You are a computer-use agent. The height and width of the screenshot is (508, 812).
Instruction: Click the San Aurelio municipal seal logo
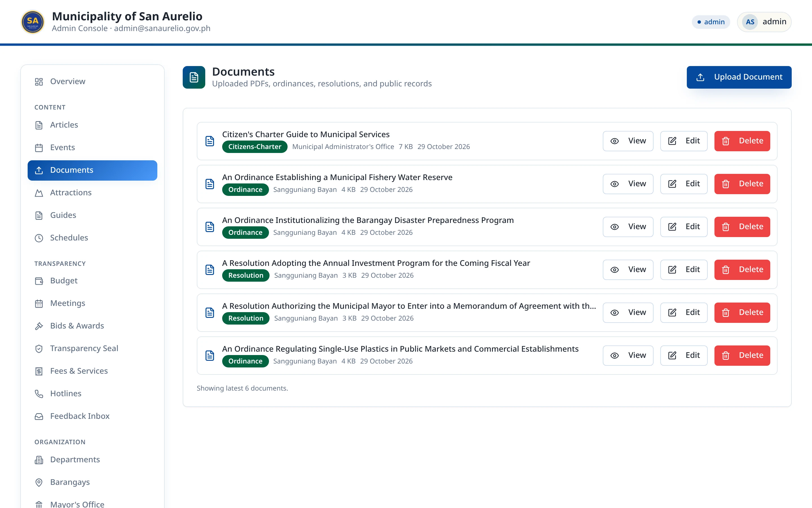coord(32,22)
